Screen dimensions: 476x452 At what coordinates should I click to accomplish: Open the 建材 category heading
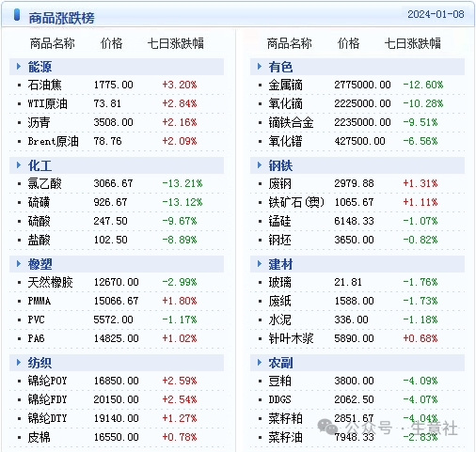pyautogui.click(x=280, y=264)
